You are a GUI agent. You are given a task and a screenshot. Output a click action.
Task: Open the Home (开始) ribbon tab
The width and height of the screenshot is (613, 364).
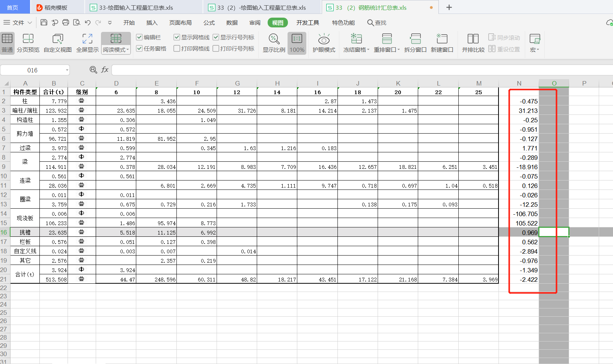tap(129, 23)
